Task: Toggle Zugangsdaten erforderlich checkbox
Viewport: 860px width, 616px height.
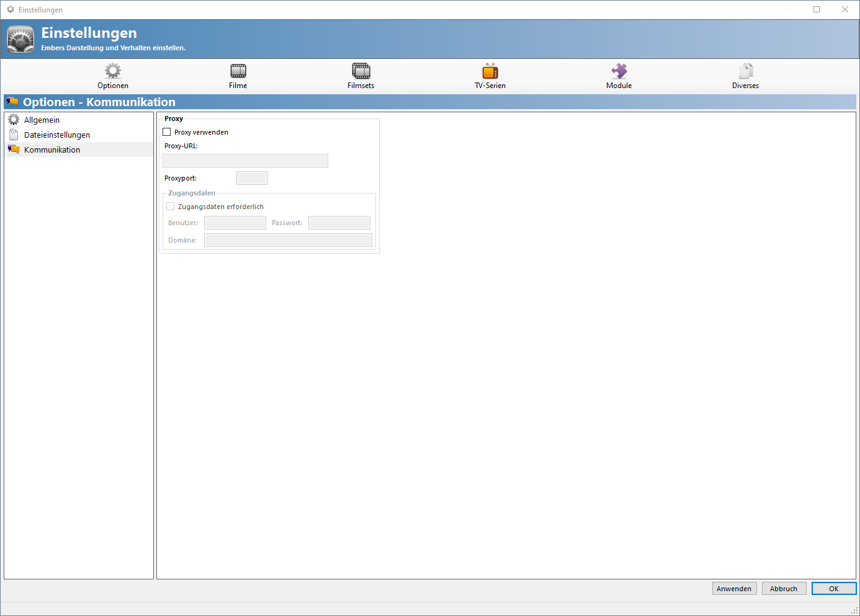Action: (x=171, y=207)
